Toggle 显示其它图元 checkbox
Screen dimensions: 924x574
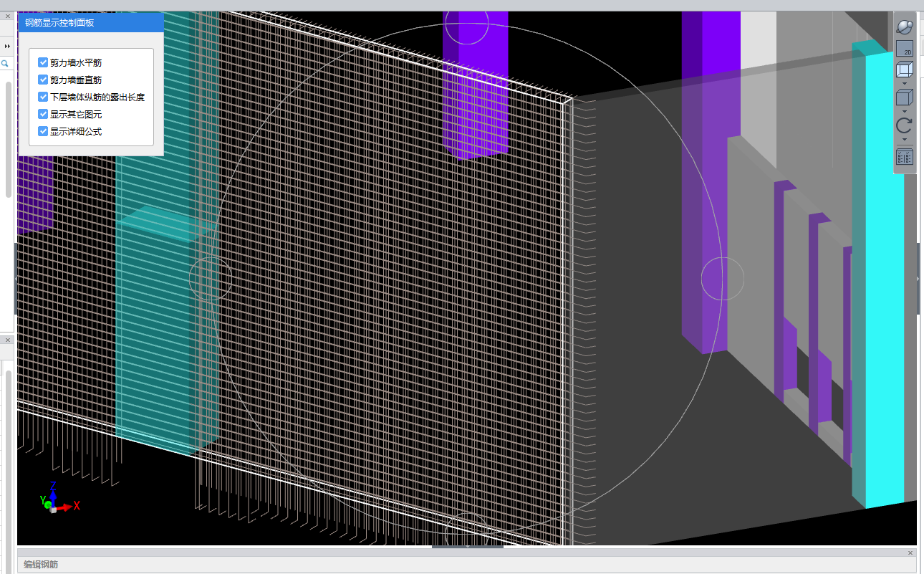[43, 114]
